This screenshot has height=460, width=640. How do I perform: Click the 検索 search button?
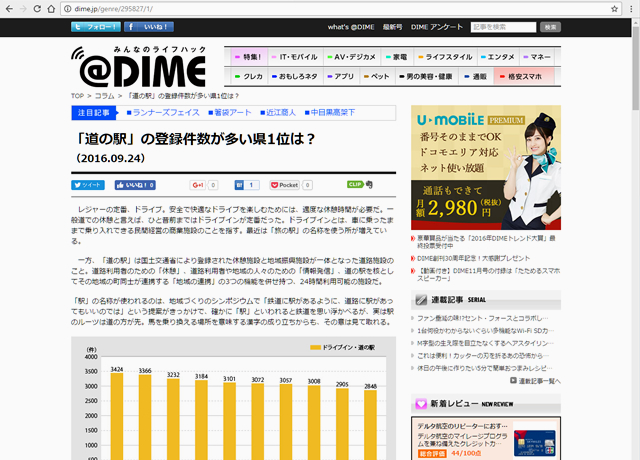click(x=550, y=27)
